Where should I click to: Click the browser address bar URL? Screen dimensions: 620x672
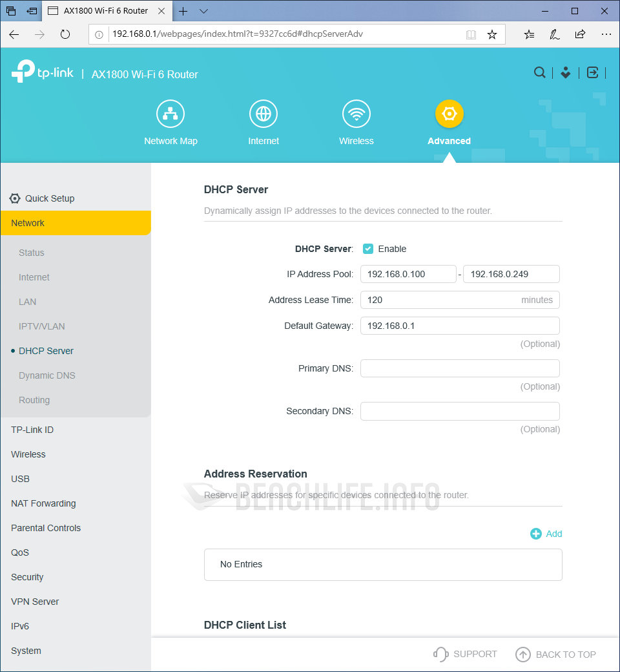pyautogui.click(x=238, y=34)
